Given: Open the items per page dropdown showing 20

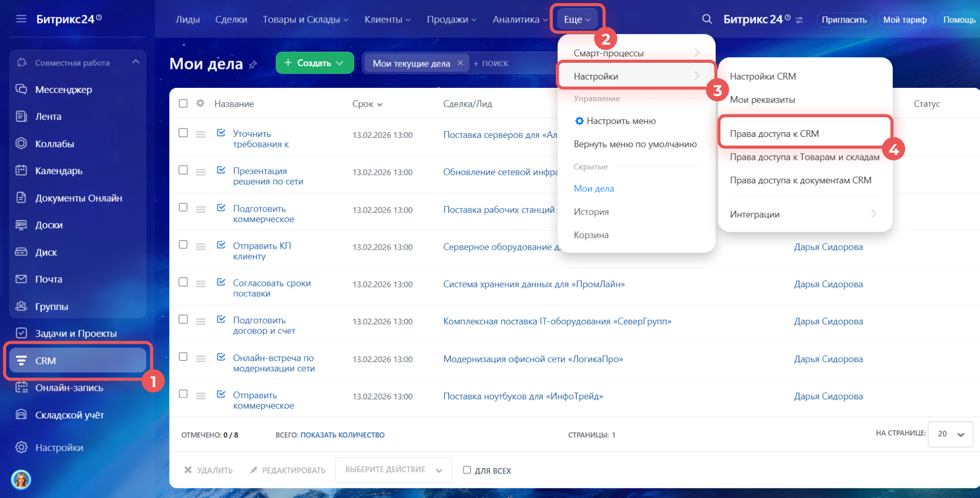Looking at the screenshot, I should (x=950, y=434).
